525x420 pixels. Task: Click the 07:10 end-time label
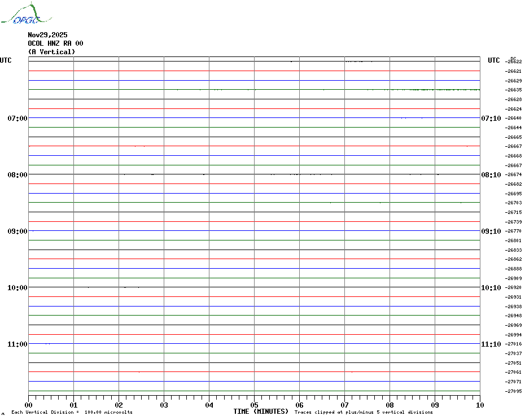point(491,118)
